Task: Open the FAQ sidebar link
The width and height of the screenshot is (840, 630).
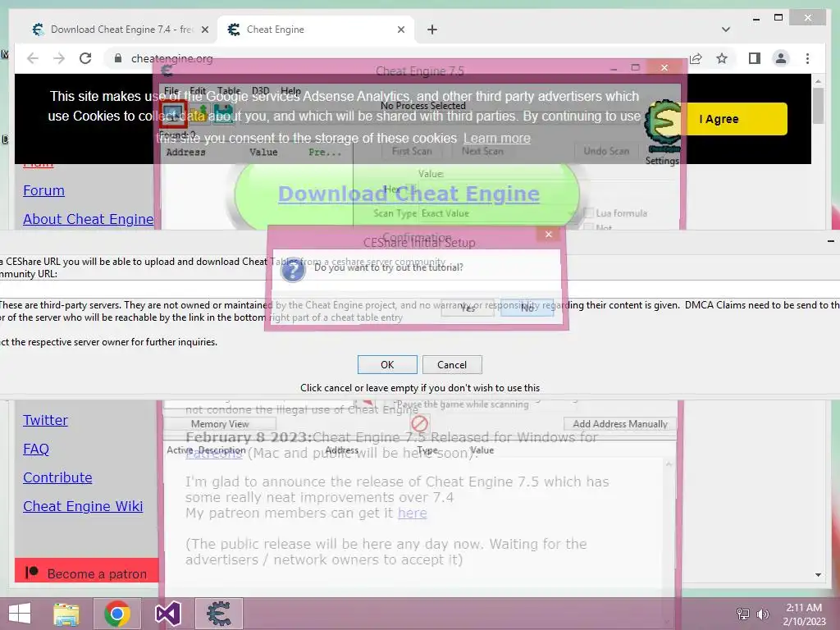Action: [x=36, y=449]
